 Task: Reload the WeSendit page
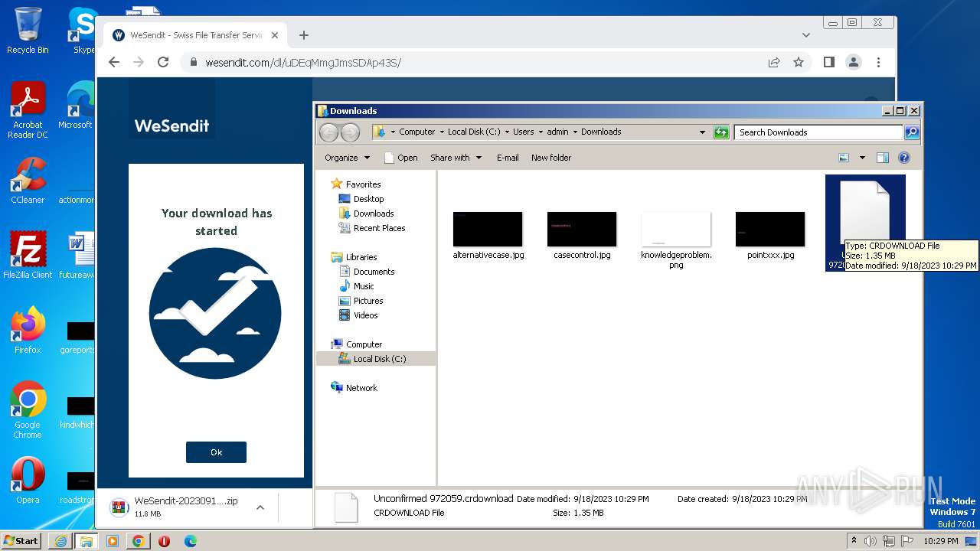click(x=163, y=62)
